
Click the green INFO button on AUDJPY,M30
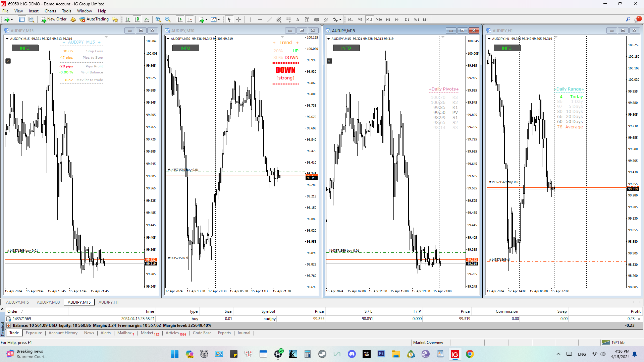click(x=185, y=48)
